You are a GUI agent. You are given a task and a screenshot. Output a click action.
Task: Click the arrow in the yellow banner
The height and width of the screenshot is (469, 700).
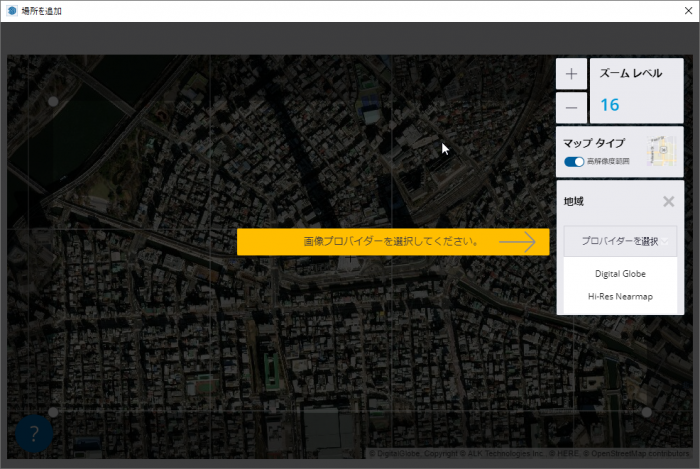pyautogui.click(x=518, y=242)
